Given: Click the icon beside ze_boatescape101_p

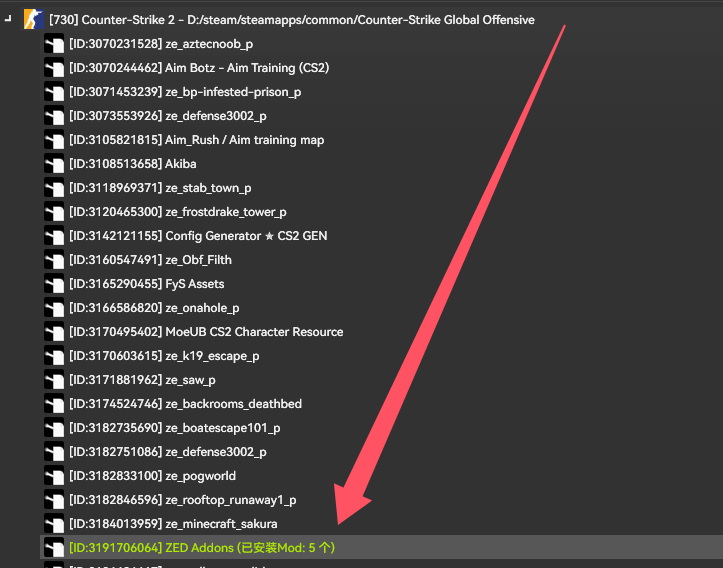Looking at the screenshot, I should pyautogui.click(x=54, y=427).
